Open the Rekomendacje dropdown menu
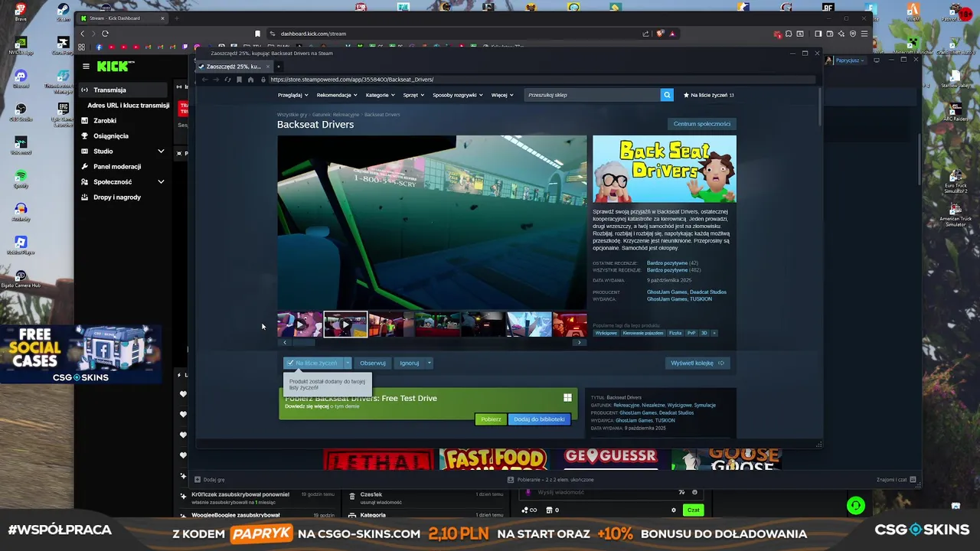The image size is (980, 551). (336, 95)
